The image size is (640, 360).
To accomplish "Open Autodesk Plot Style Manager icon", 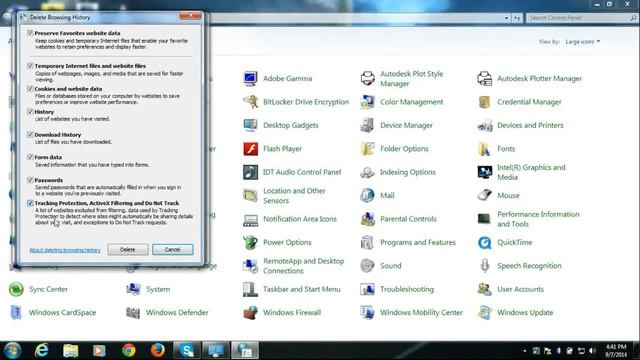I will 367,78.
